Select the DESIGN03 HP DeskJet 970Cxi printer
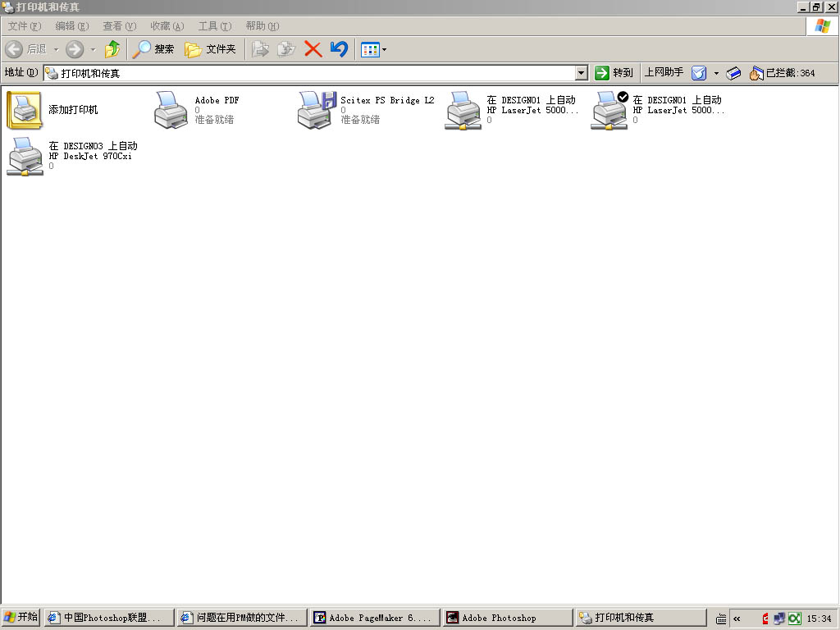 25,157
